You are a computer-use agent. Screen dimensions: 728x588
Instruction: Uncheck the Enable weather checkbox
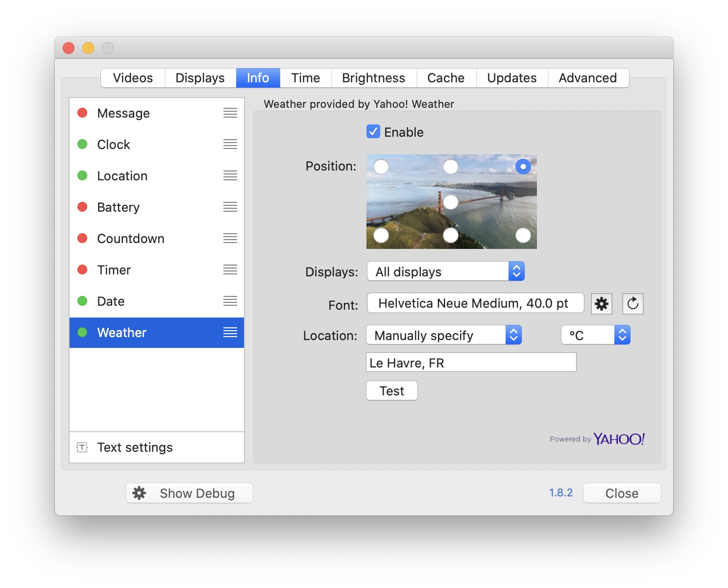(x=373, y=132)
